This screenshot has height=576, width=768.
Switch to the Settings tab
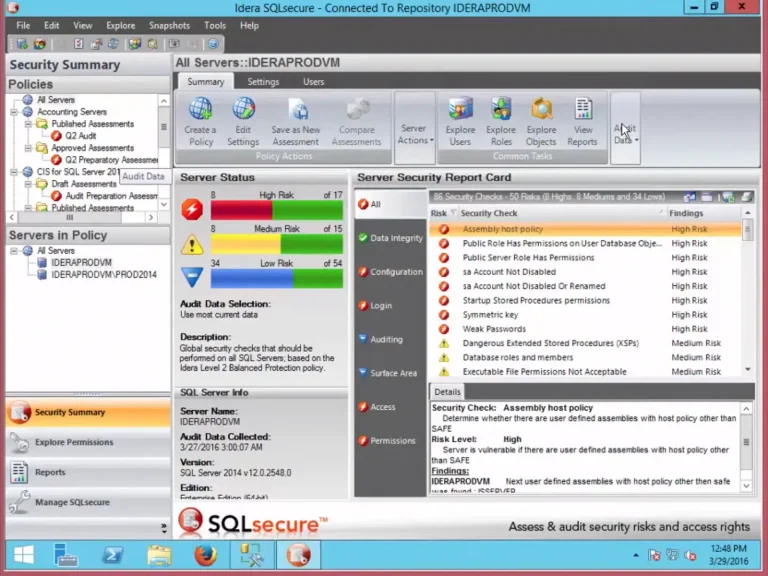[x=263, y=82]
